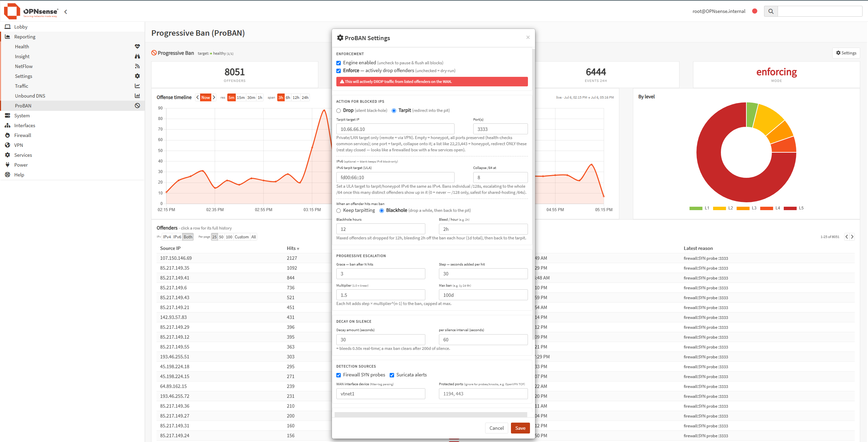Viewport: 868px width, 442px height.
Task: Go to previous timeline window arrow
Action: click(x=197, y=98)
